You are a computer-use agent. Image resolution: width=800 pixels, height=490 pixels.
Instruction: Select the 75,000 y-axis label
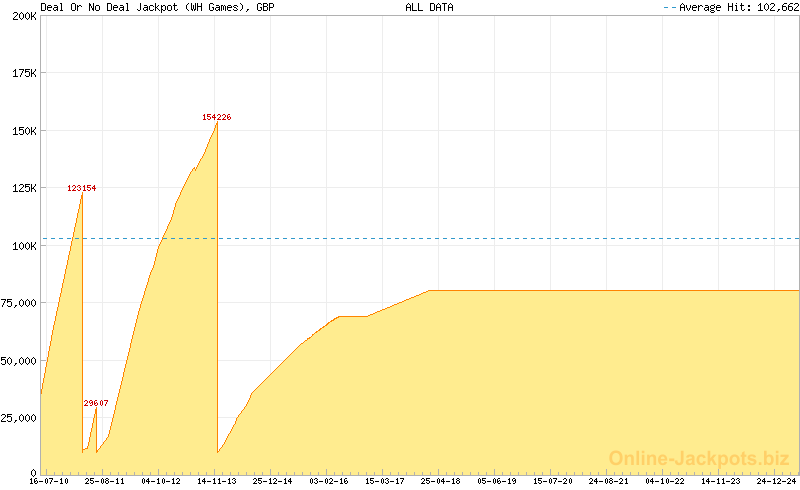pos(19,303)
